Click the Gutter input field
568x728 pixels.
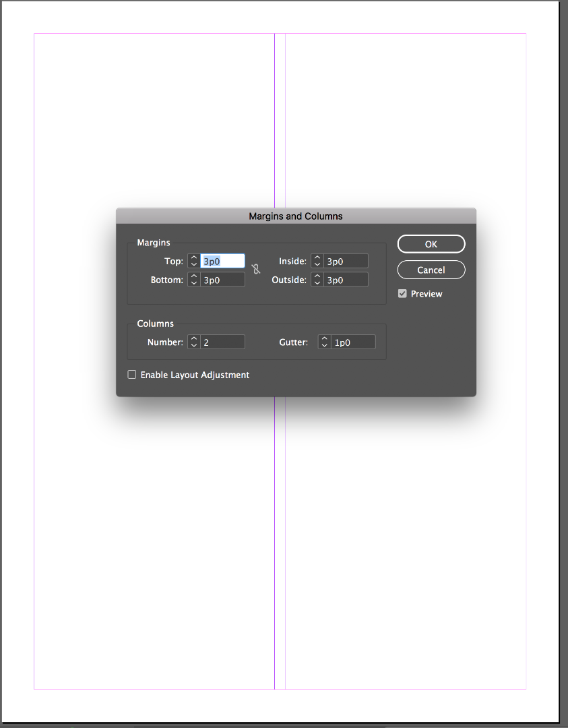pyautogui.click(x=353, y=342)
